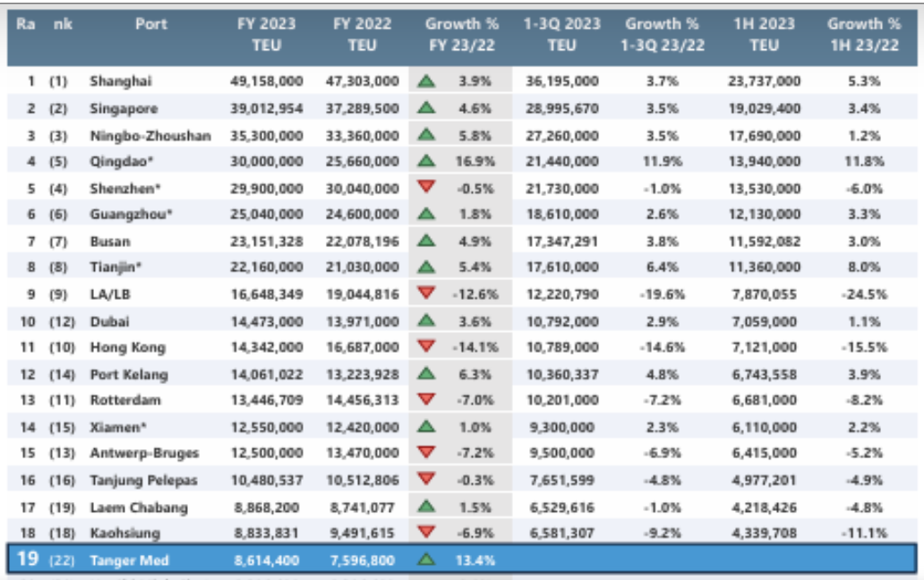The image size is (924, 580).
Task: Click Kaohsiung's red down arrow
Action: point(426,533)
